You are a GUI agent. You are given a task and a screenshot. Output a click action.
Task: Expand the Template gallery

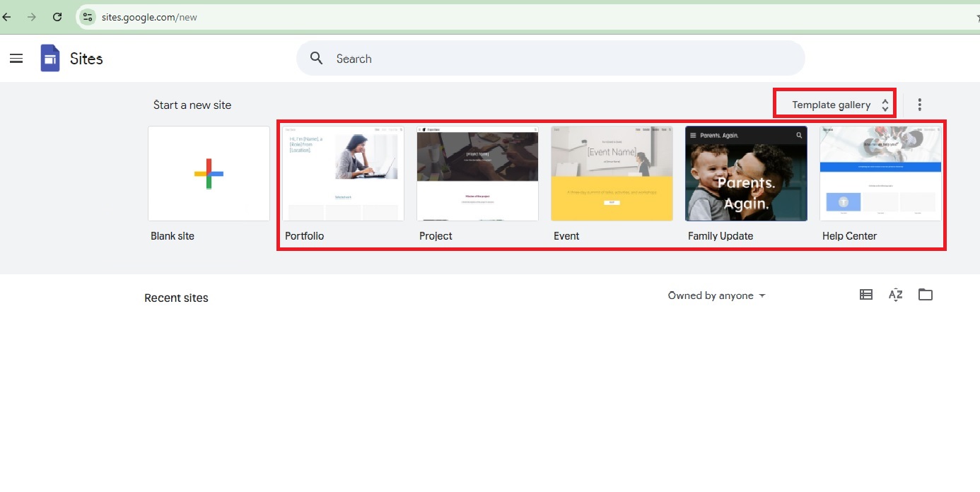(832, 104)
